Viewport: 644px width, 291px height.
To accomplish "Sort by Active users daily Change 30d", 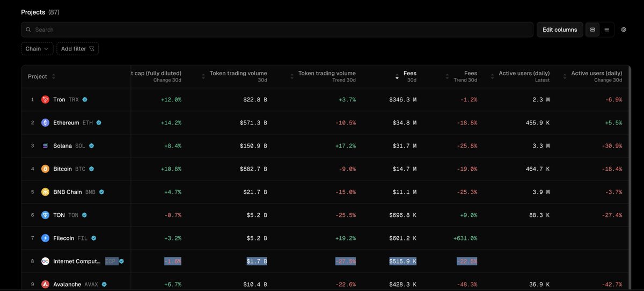I will click(x=565, y=76).
